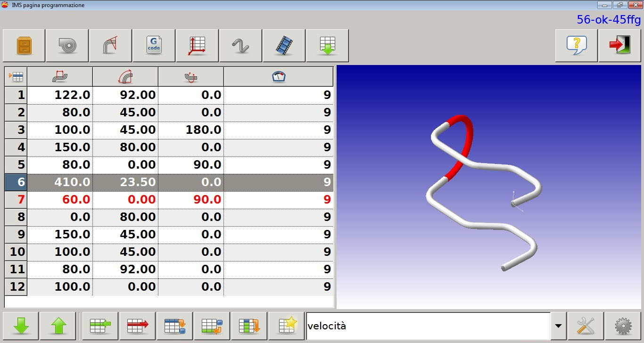Click the delete row red arrow icon

click(138, 326)
